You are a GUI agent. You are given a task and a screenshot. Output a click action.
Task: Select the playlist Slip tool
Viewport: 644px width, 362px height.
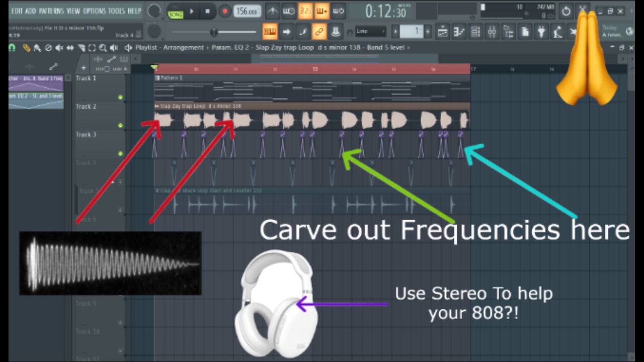pyautogui.click(x=70, y=48)
